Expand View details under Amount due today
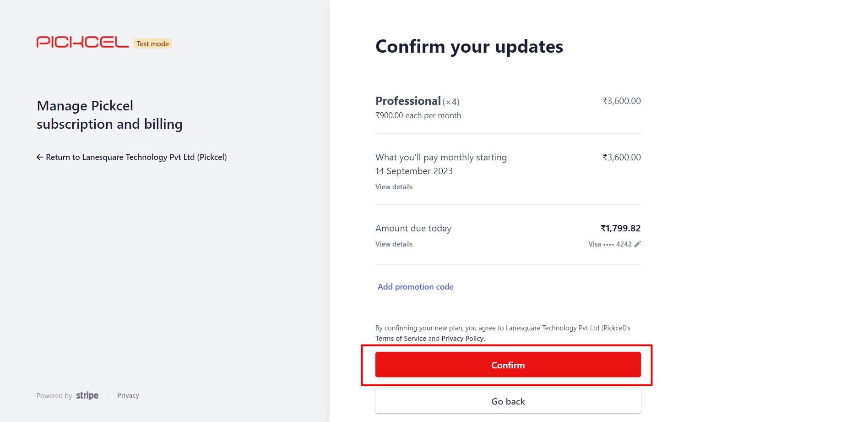The image size is (868, 422). 394,244
